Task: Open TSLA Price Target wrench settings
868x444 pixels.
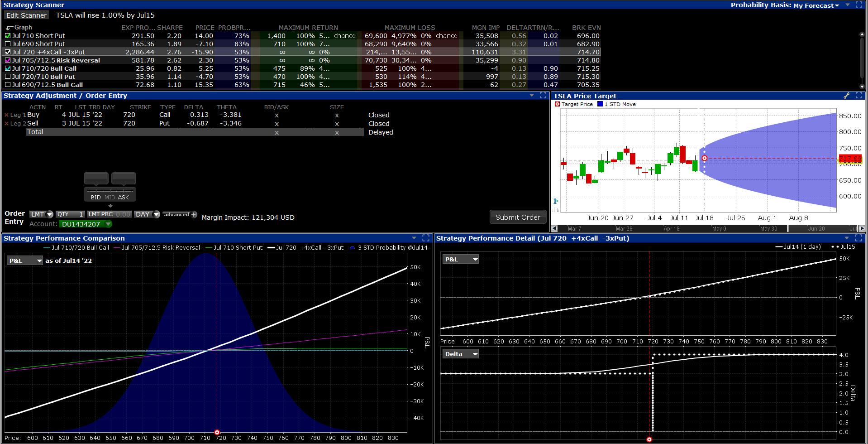Action: click(x=847, y=96)
